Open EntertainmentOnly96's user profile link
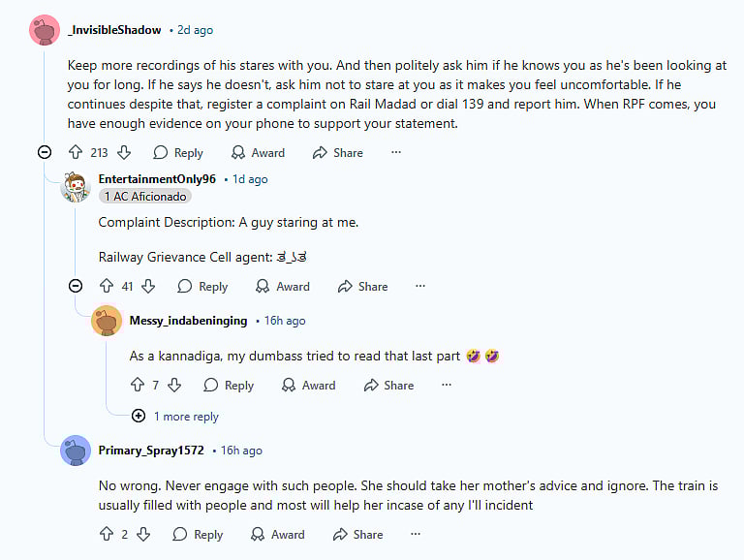This screenshot has height=560, width=744. coord(157,179)
